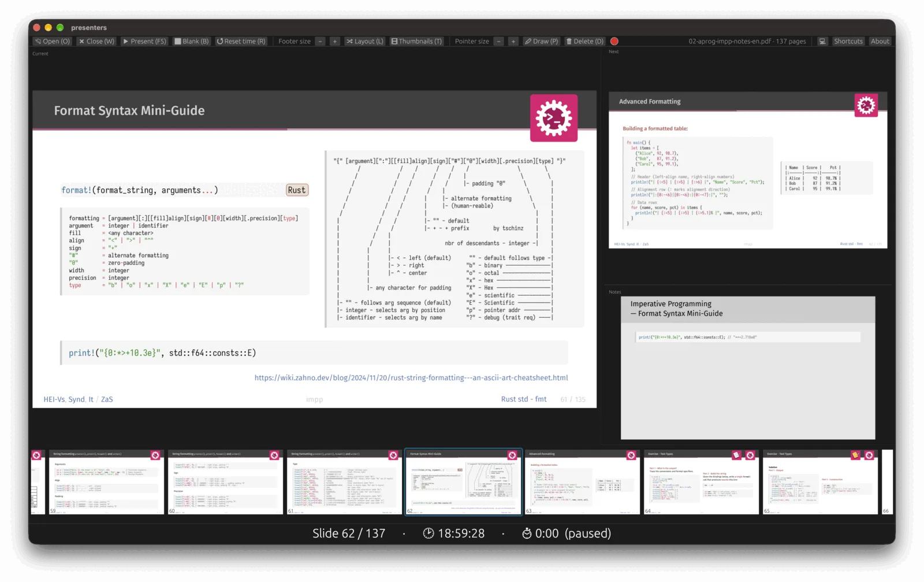Screen dimensions: 924x582
Task: Click the 'Format Syntax Mini-Guide' slide title
Action: click(x=129, y=110)
